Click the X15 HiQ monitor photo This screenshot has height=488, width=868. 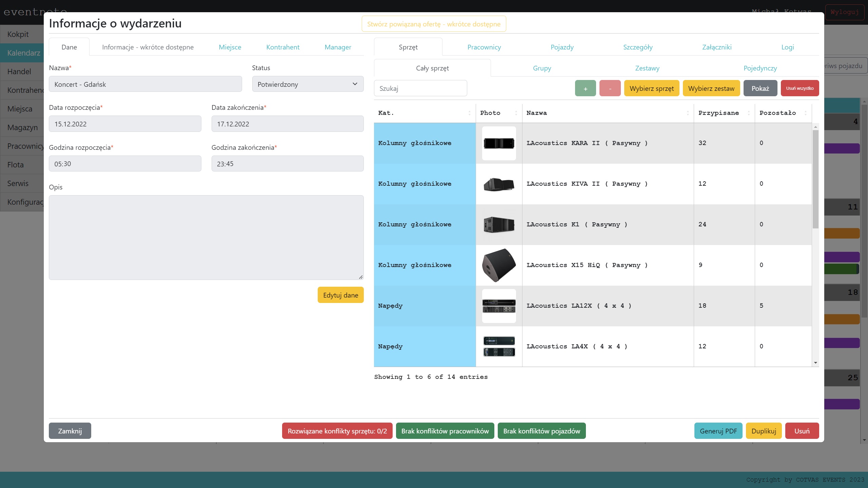(x=499, y=265)
